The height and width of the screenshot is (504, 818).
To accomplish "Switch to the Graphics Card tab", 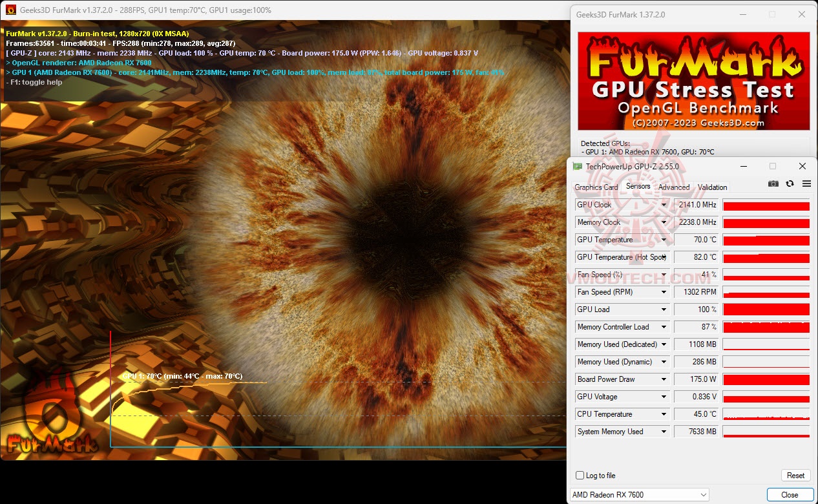I will (596, 187).
